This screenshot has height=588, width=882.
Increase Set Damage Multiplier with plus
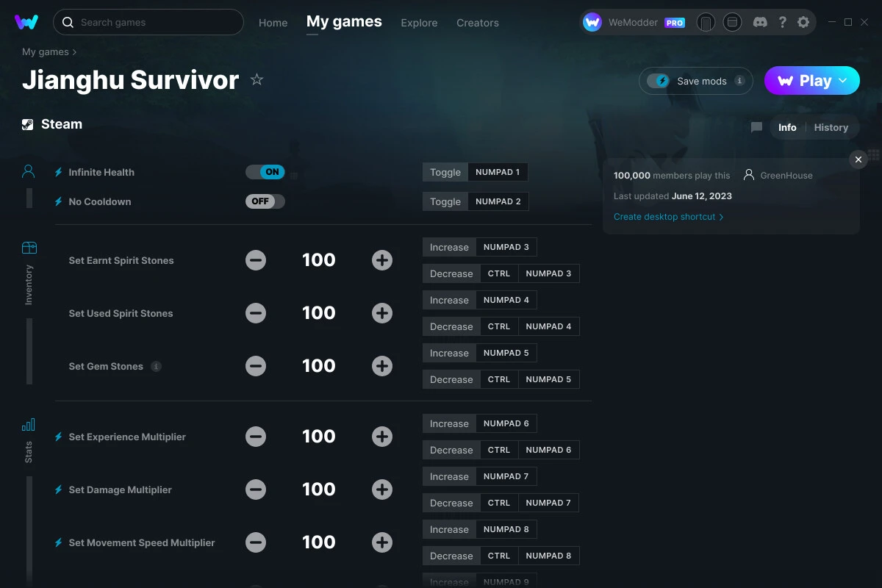point(382,490)
